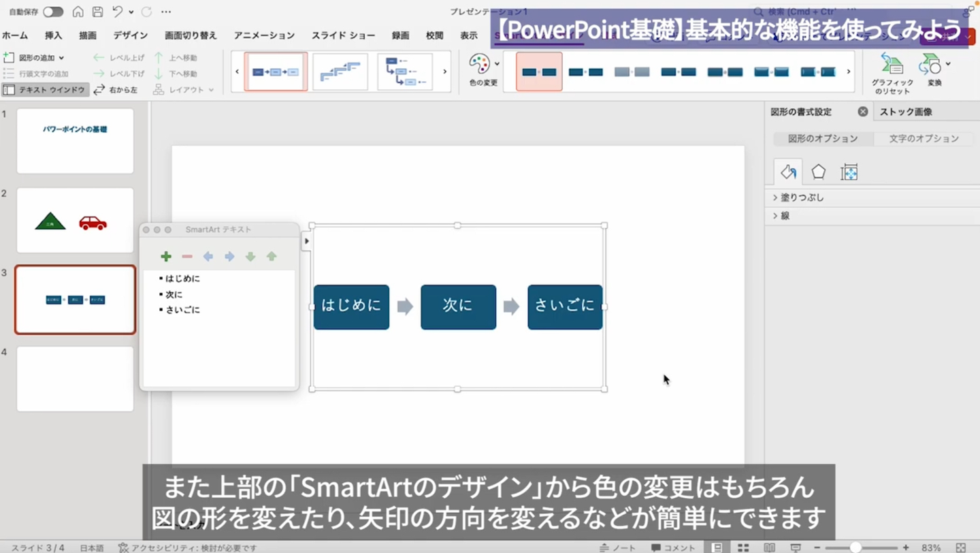Select the first highlighted SmartArt style swatch

pos(539,72)
